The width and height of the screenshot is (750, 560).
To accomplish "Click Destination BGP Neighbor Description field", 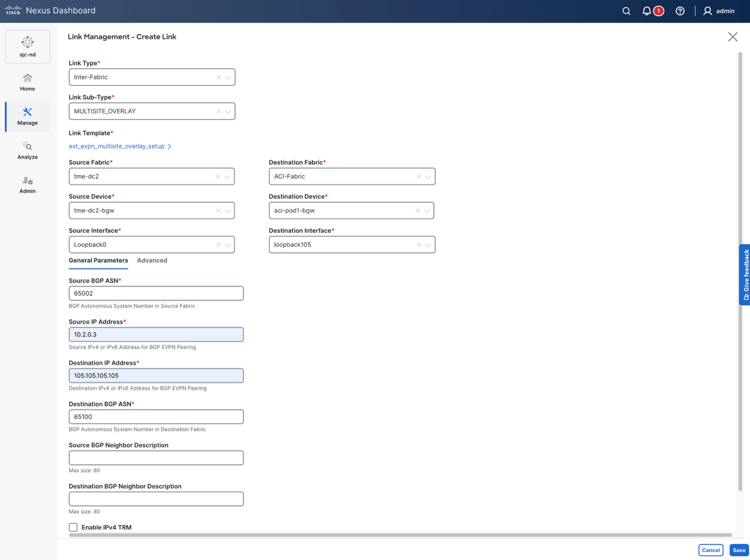I will [156, 499].
